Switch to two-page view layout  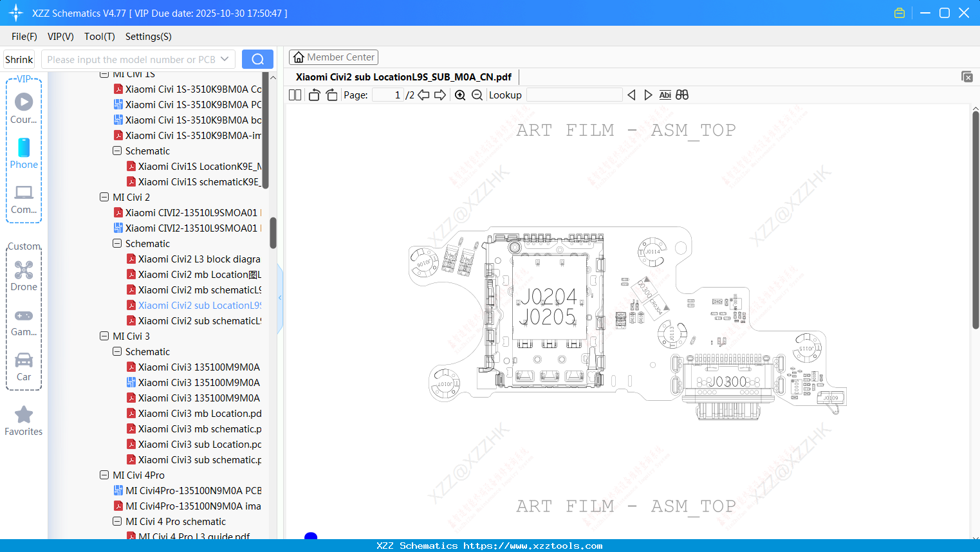[x=294, y=95]
